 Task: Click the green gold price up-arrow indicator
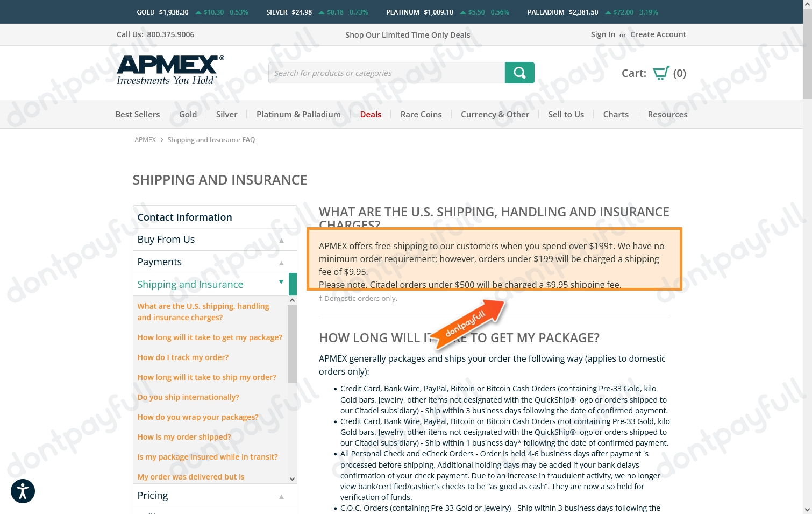coord(198,11)
